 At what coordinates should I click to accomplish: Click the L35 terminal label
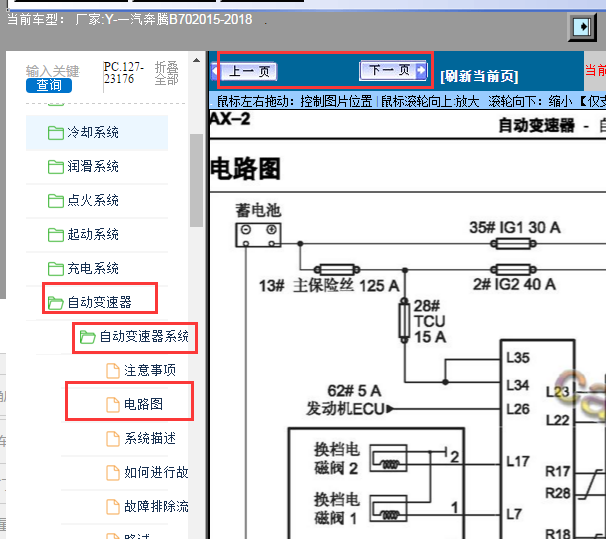[x=518, y=358]
